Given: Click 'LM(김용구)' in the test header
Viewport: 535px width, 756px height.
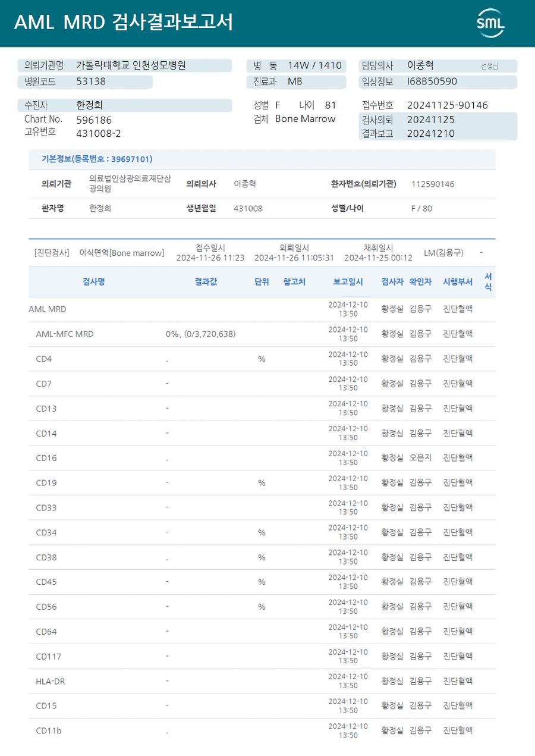Looking at the screenshot, I should (x=443, y=253).
